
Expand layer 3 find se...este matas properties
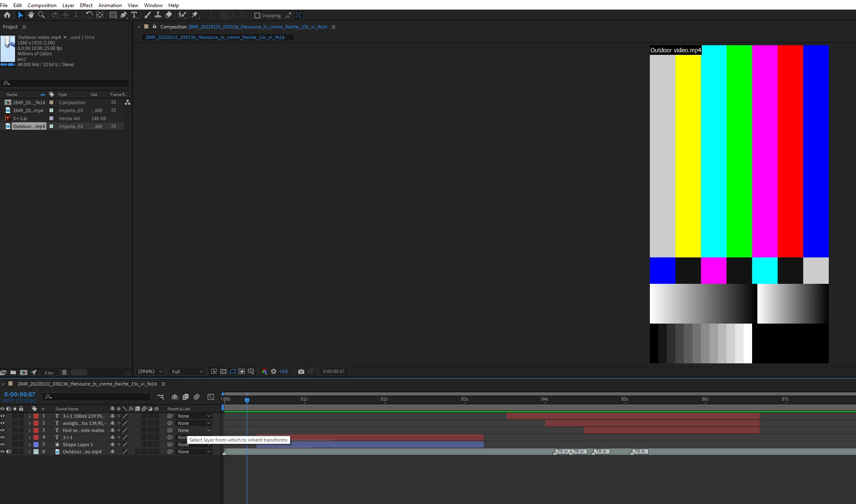tap(29, 430)
